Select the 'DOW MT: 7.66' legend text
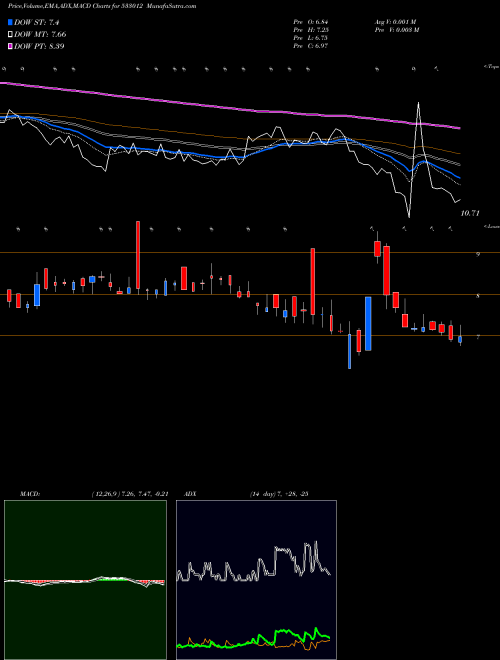500x660 pixels. pyautogui.click(x=40, y=35)
